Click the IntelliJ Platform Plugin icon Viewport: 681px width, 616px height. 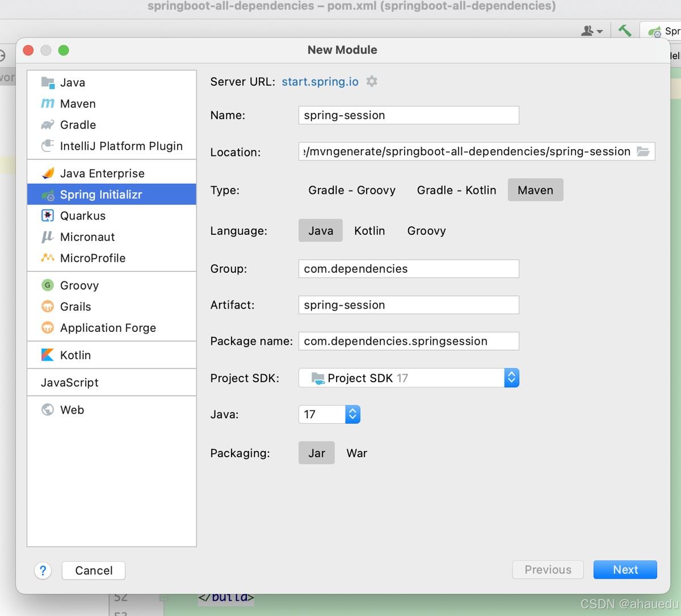tap(48, 146)
